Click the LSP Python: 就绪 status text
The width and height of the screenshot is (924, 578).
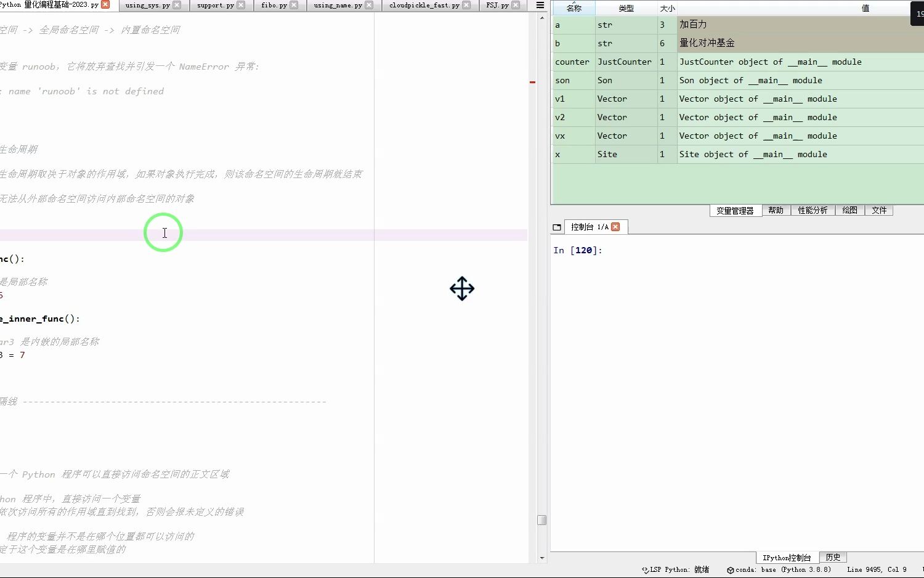(x=679, y=570)
